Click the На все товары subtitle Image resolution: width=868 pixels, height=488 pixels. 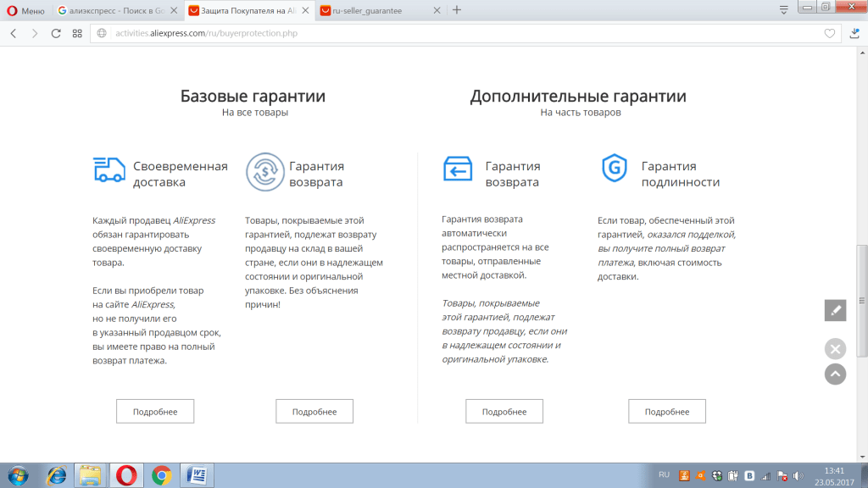254,113
